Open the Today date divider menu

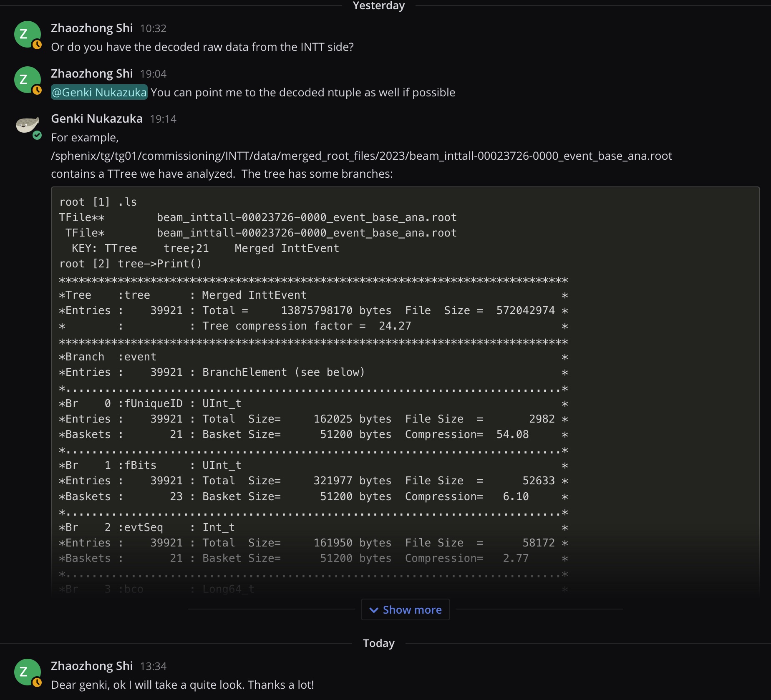[x=378, y=643]
